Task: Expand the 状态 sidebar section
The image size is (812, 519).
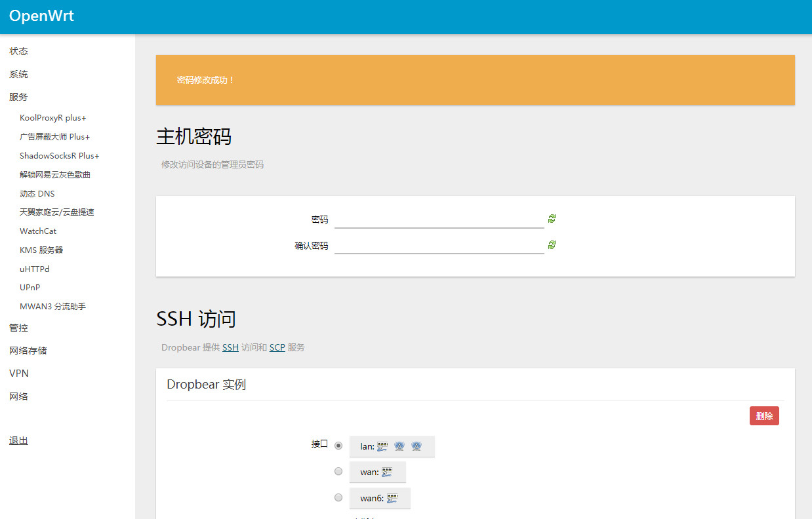Action: pos(18,51)
